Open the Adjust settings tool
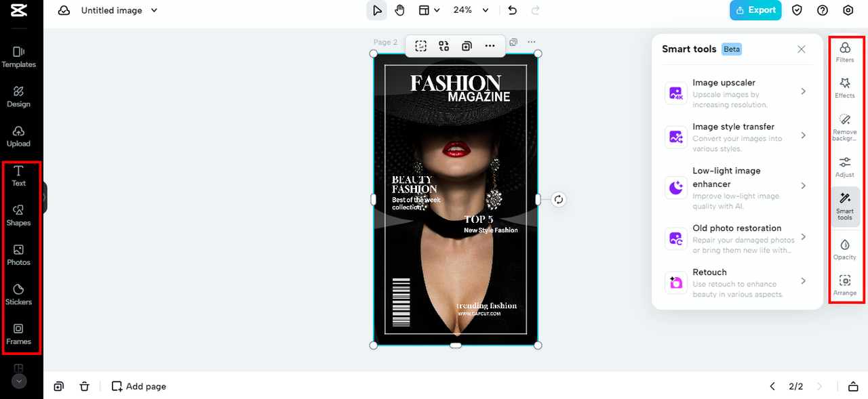This screenshot has height=399, width=868. [x=845, y=167]
